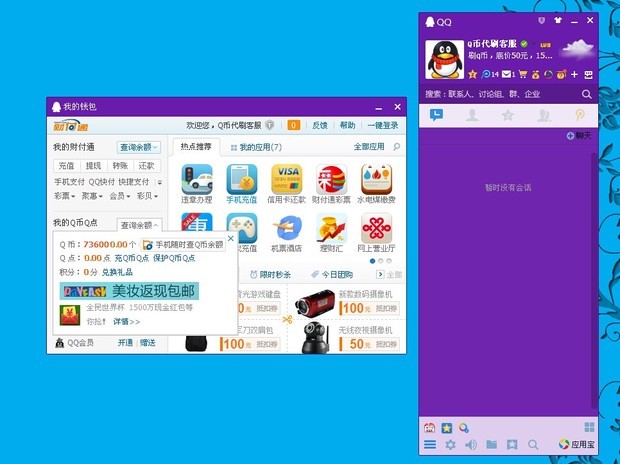Open the money bag wallet icon in QQ panel
Screen dimensions: 620x464
(535, 74)
